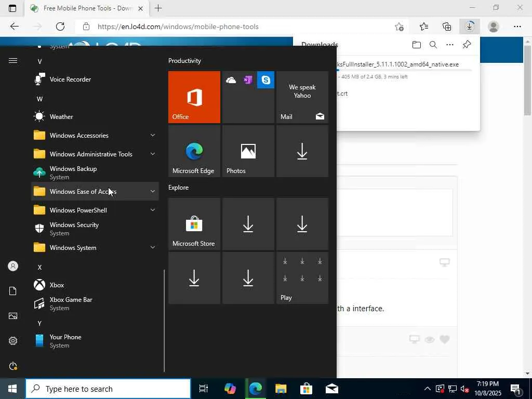The width and height of the screenshot is (532, 399).
Task: Click the Start menu app list scrollbar
Action: [164, 321]
